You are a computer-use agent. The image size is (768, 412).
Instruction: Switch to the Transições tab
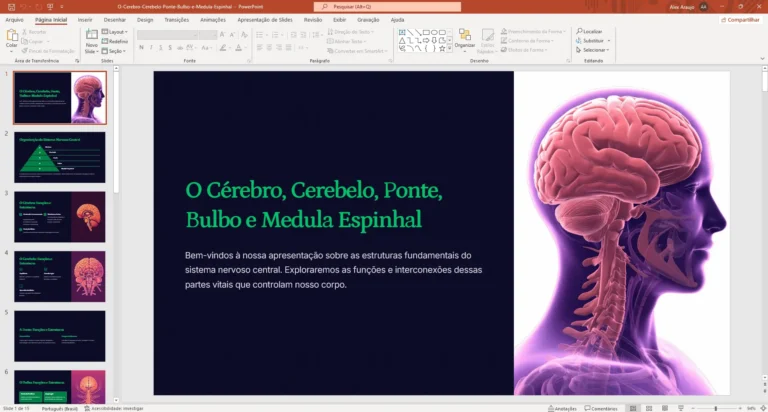176,20
